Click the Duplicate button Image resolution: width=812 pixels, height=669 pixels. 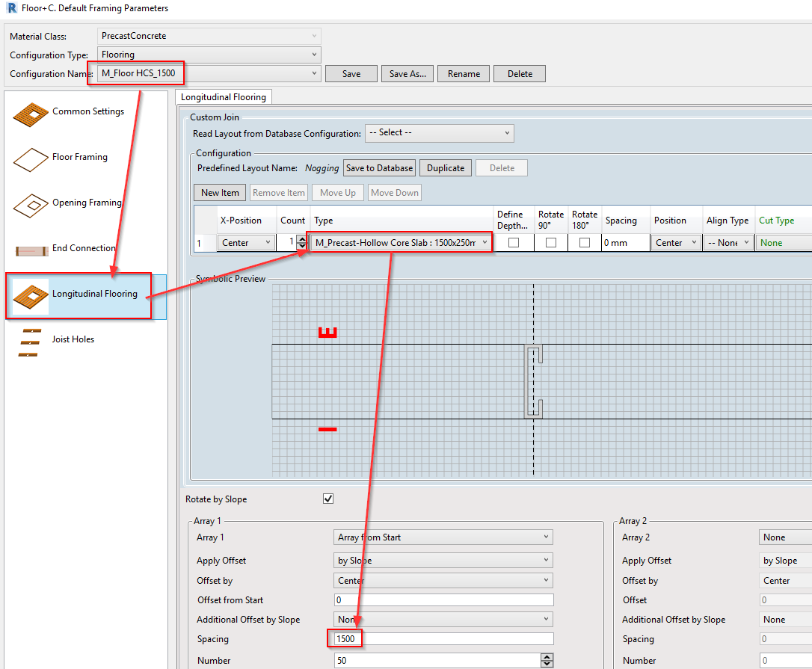point(446,167)
